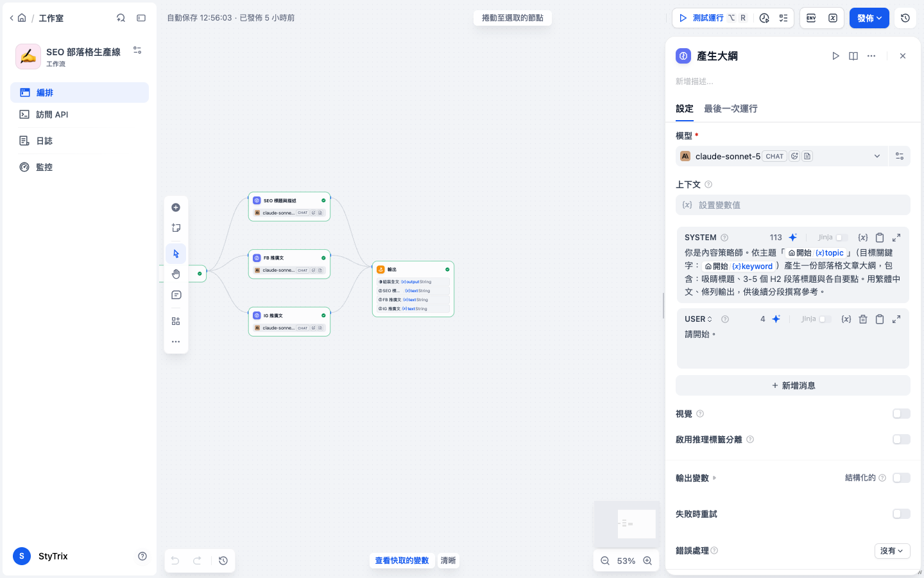
Task: Expand the SYSTEM prompt editor
Action: tap(896, 238)
